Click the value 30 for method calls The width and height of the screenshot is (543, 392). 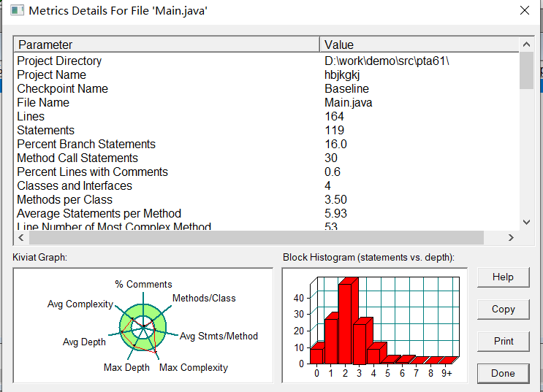pyautogui.click(x=331, y=158)
